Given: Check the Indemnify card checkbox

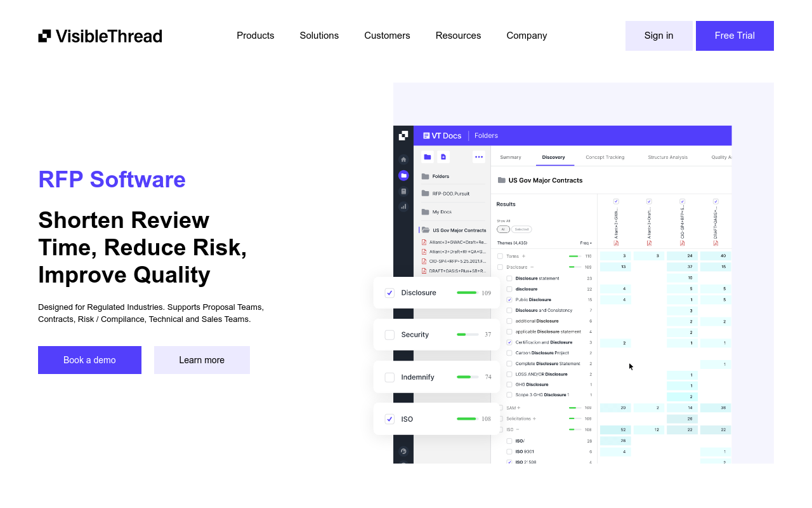Looking at the screenshot, I should click(390, 377).
